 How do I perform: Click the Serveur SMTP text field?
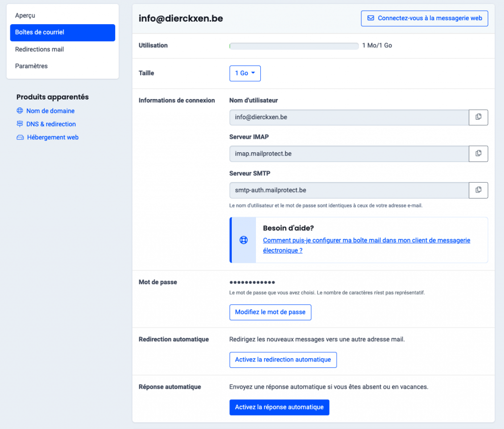[x=348, y=190]
